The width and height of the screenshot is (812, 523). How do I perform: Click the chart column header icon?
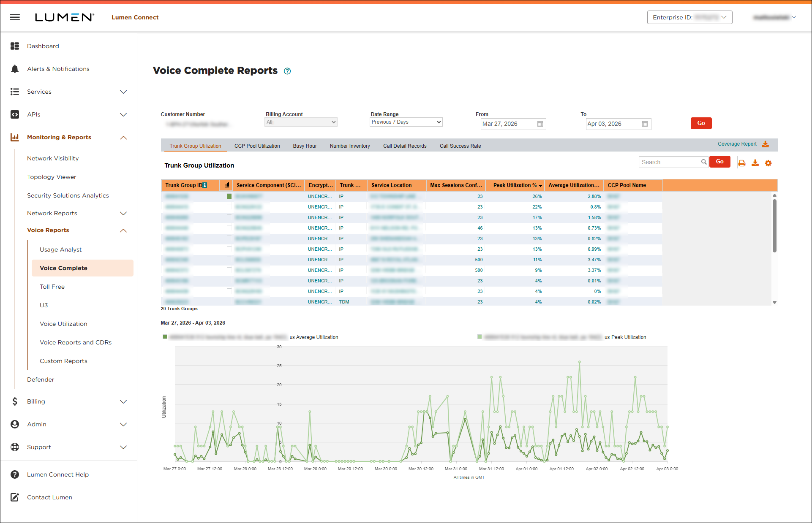pyautogui.click(x=227, y=185)
